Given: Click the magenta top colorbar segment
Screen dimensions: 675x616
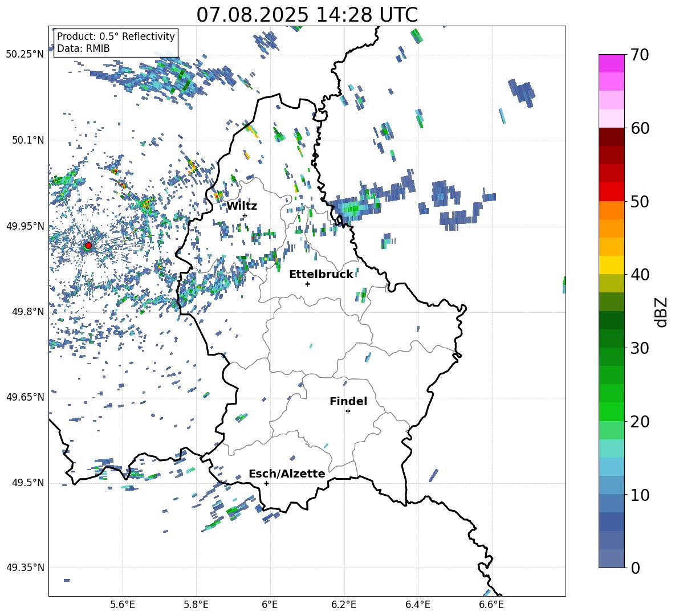Looking at the screenshot, I should [611, 63].
